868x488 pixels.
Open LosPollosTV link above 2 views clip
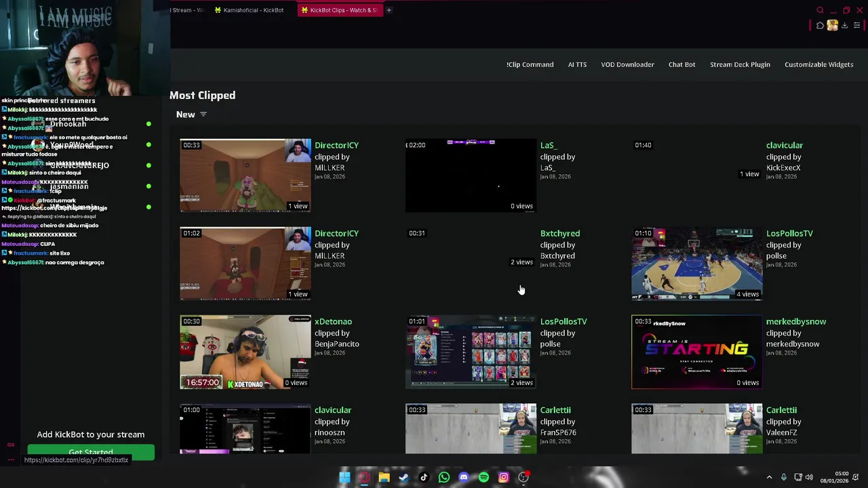coord(564,321)
